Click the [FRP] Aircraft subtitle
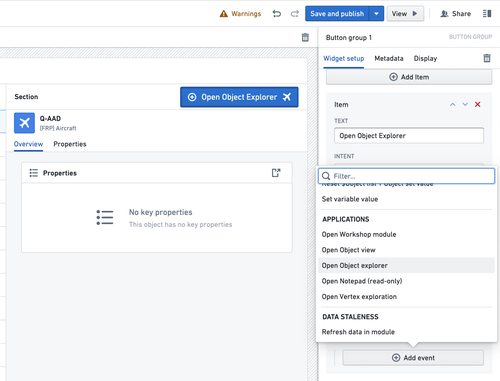Viewport: 500px width, 381px height. point(58,128)
